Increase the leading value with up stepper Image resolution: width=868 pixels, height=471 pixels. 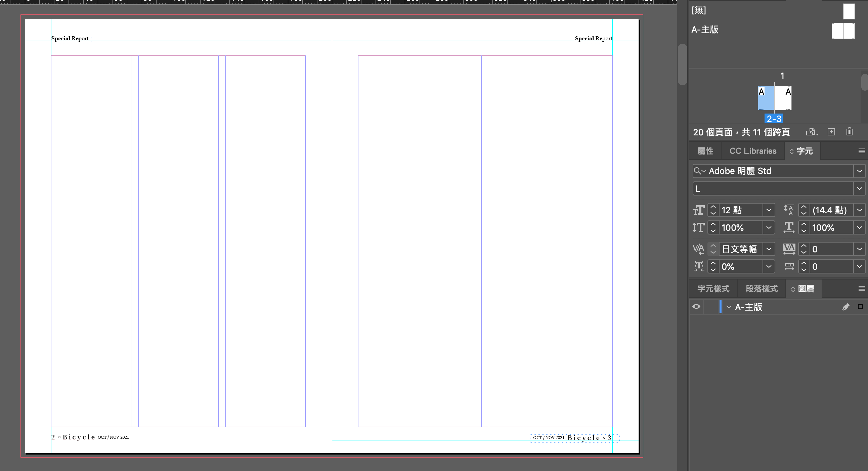pos(804,207)
